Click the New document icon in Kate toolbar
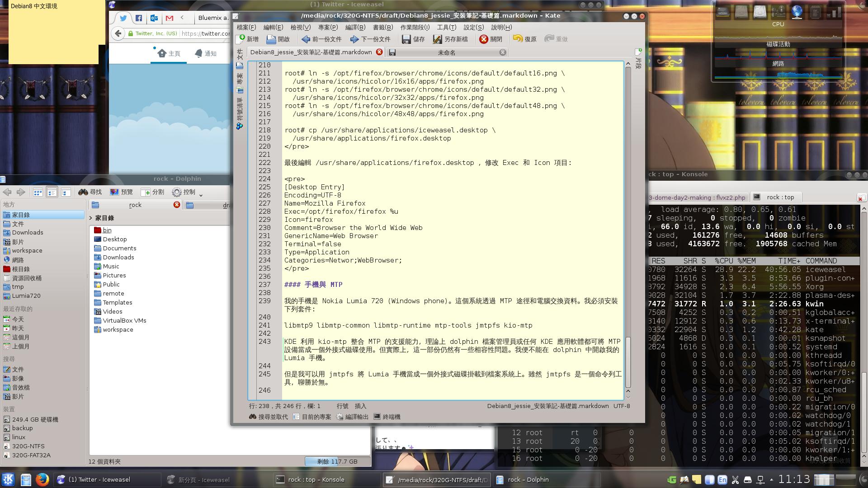This screenshot has width=868, height=488. click(x=248, y=39)
